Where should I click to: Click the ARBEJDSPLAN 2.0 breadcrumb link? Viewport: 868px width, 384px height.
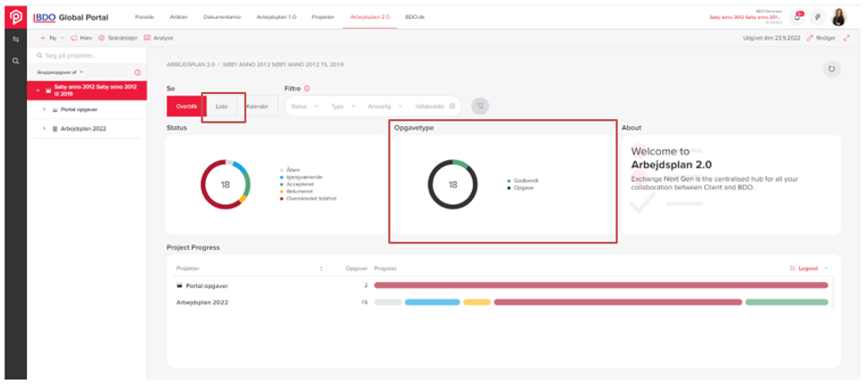(x=191, y=64)
